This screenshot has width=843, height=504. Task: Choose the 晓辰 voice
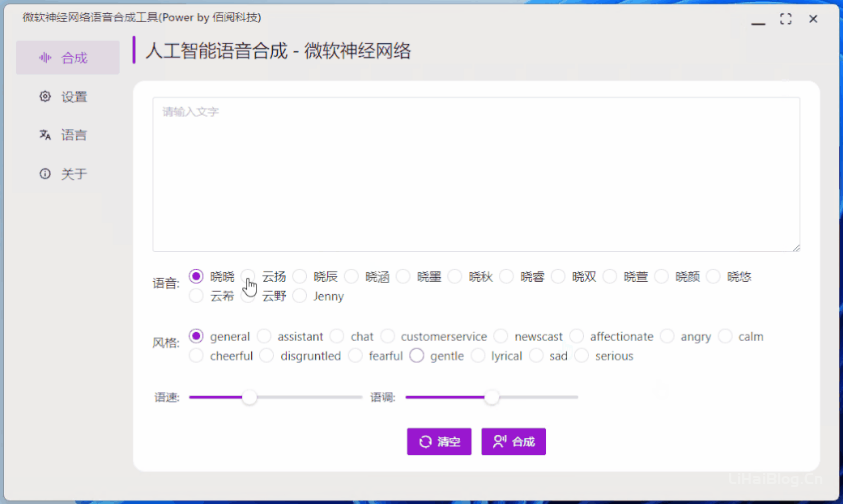(x=299, y=276)
